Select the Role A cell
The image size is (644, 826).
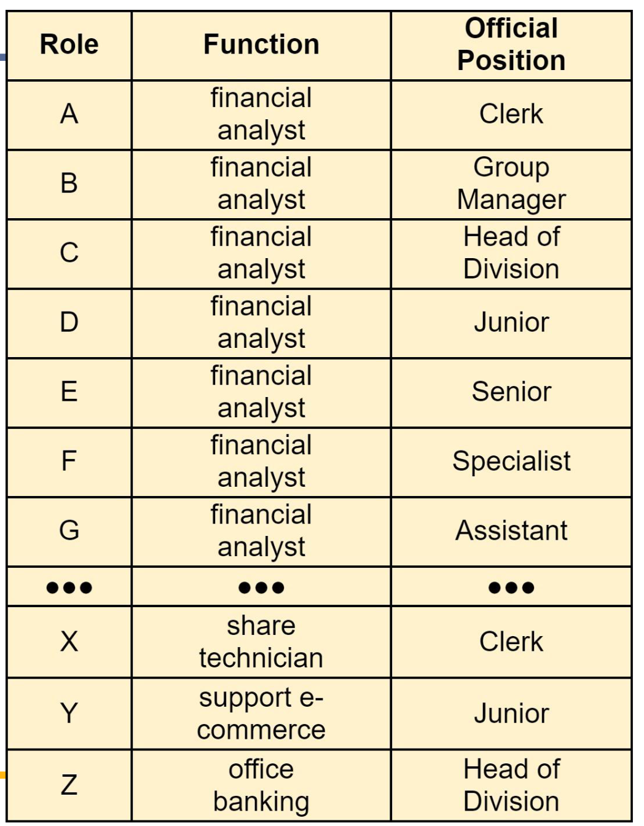pyautogui.click(x=69, y=114)
